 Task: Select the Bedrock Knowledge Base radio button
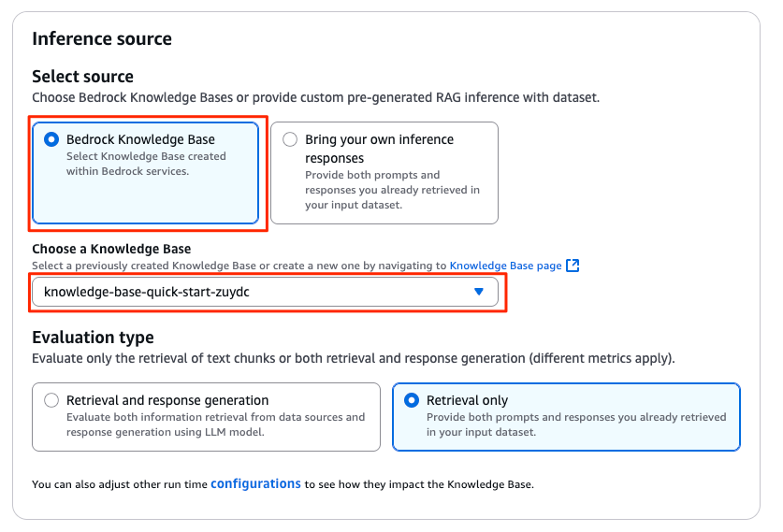51,139
